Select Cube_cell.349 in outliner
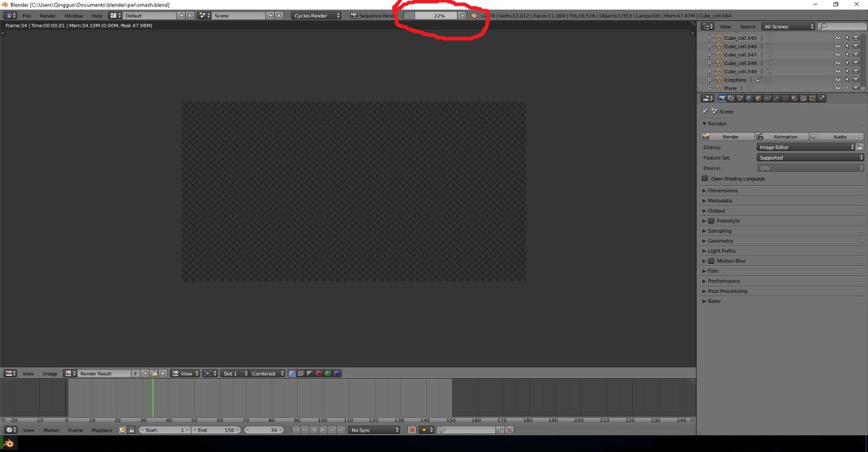868x452 pixels. (741, 71)
